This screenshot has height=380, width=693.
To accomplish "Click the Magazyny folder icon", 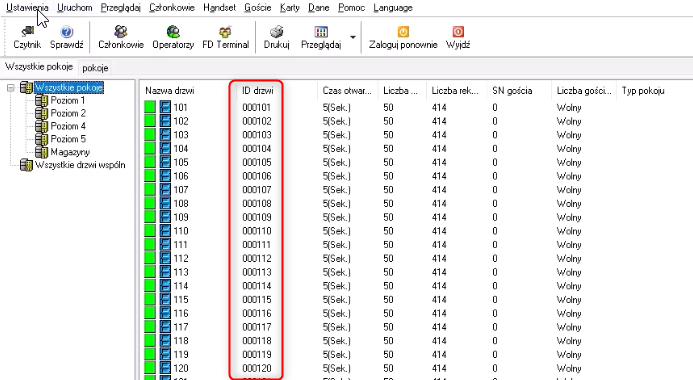I will click(42, 152).
